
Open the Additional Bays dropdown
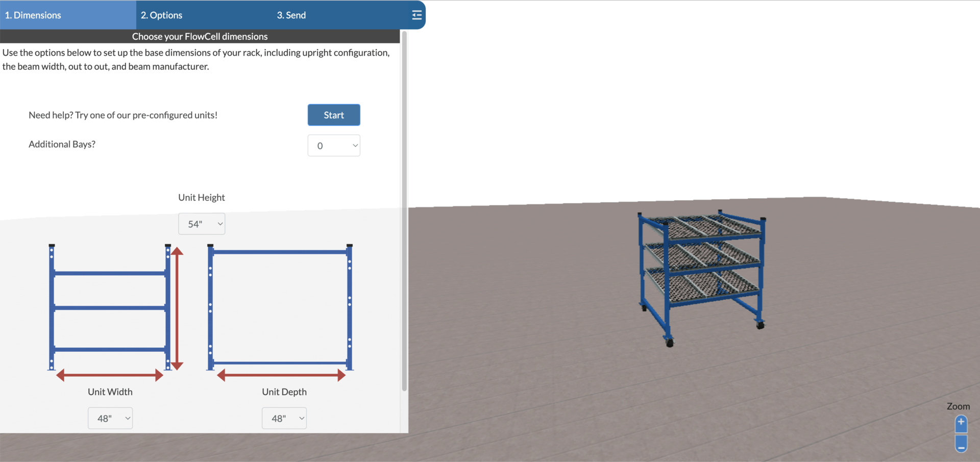coord(334,145)
